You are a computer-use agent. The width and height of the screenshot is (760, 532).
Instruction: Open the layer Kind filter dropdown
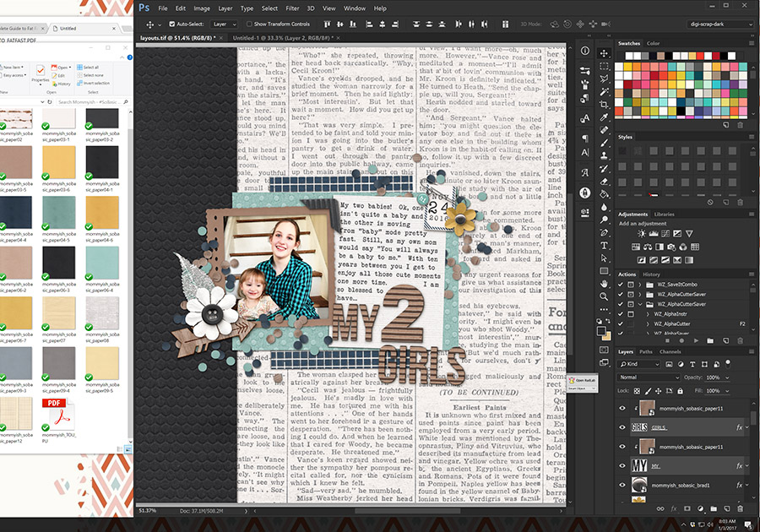tap(639, 364)
